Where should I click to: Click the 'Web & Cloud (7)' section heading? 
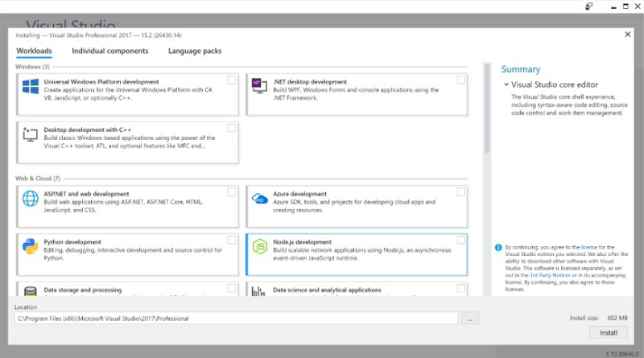tap(38, 178)
